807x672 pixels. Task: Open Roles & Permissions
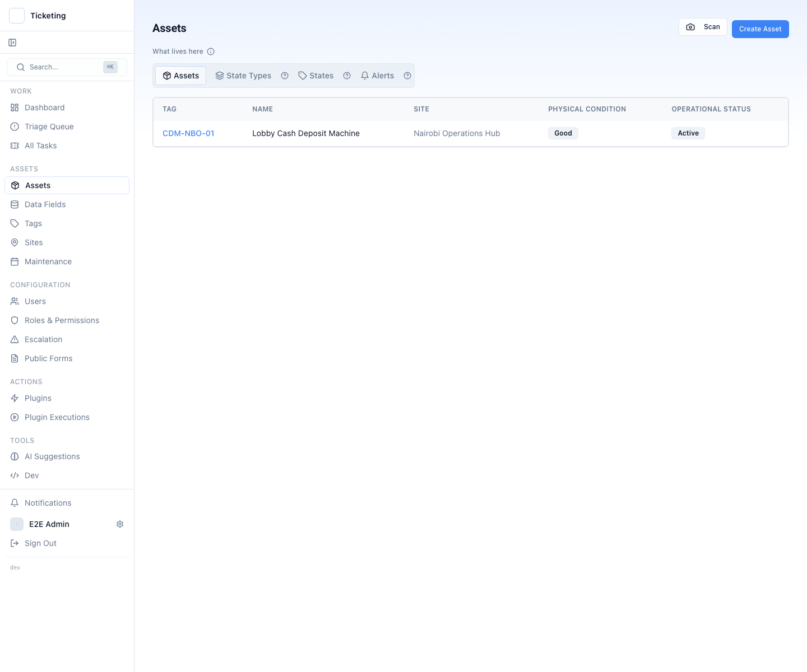point(67,320)
